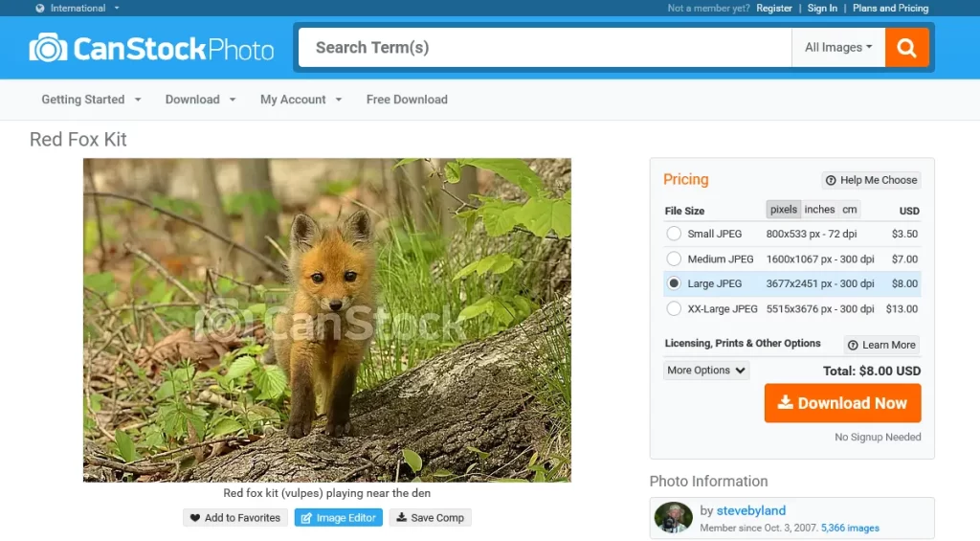Viewport: 980px width, 541px height.
Task: Open the International region dropdown
Action: 78,8
